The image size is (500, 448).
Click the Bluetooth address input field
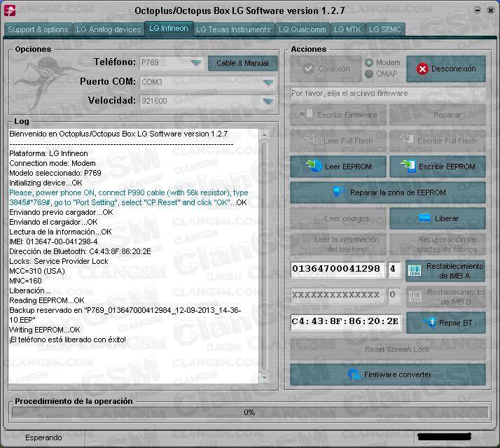(346, 321)
